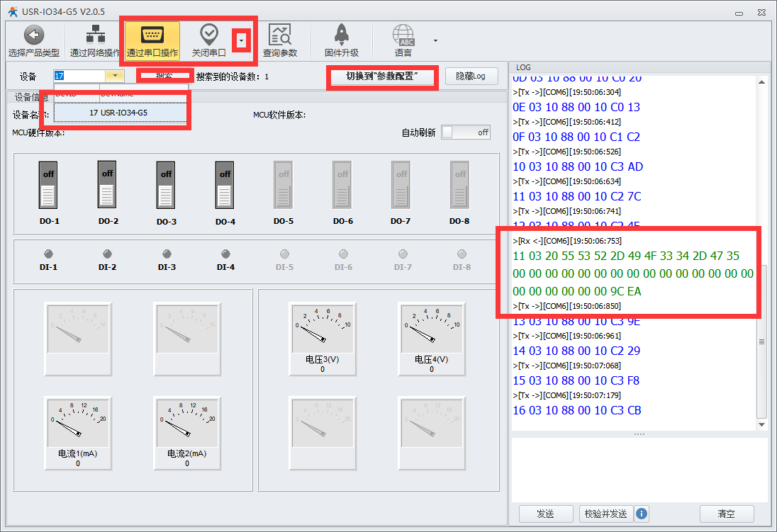777x532 pixels.
Task: Click the current 2 (电流2 mA) gauge
Action: click(x=187, y=433)
